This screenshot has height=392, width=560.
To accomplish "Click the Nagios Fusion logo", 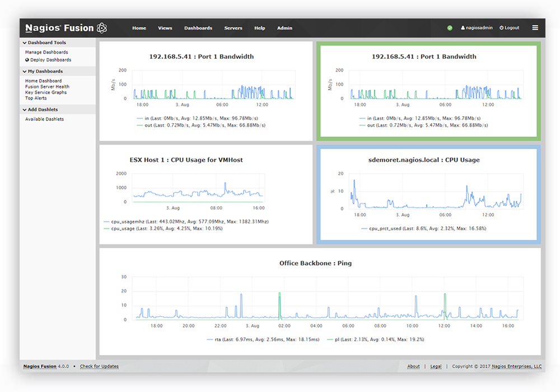I will tap(66, 28).
